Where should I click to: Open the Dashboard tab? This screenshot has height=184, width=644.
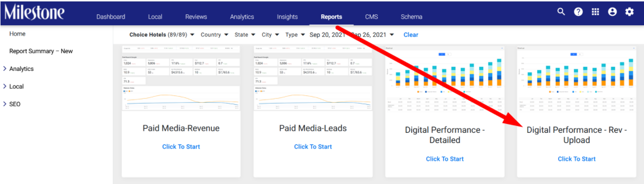tap(111, 16)
